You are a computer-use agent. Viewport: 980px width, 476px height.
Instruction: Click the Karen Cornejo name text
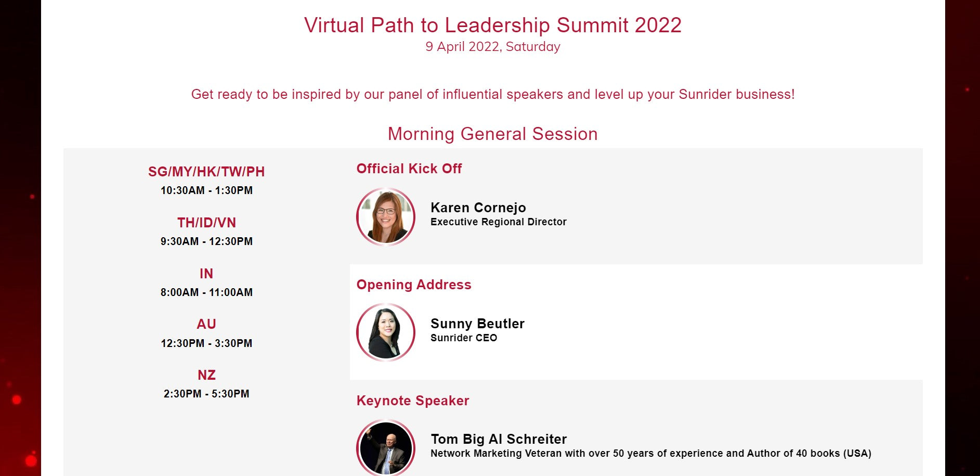[478, 208]
